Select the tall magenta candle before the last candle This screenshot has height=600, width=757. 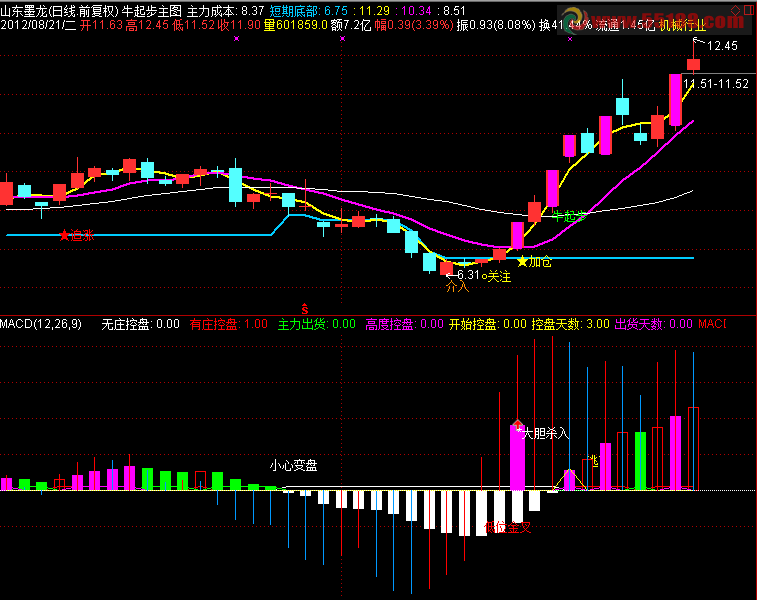tap(675, 100)
